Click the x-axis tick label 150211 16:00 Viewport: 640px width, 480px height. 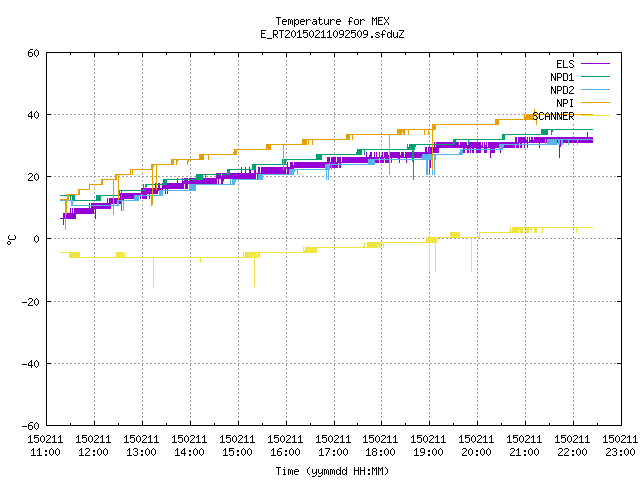285,446
